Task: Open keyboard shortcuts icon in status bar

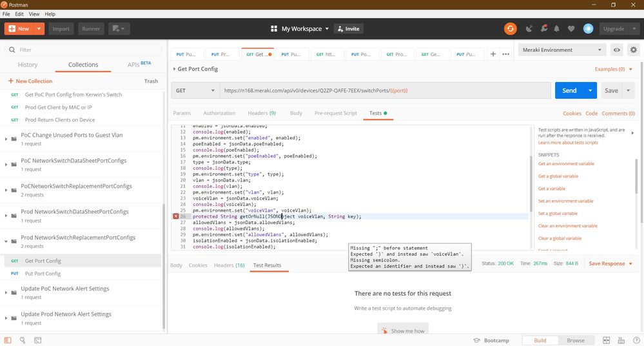Action: [621, 340]
